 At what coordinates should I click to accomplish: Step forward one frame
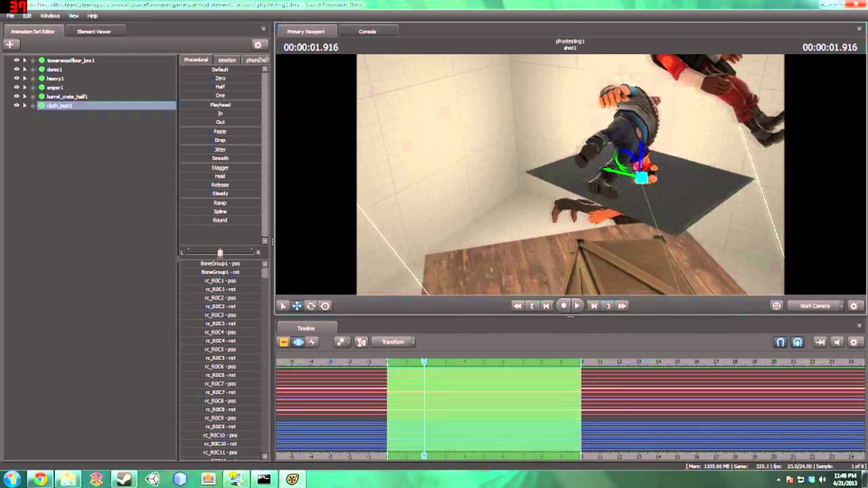tap(593, 306)
